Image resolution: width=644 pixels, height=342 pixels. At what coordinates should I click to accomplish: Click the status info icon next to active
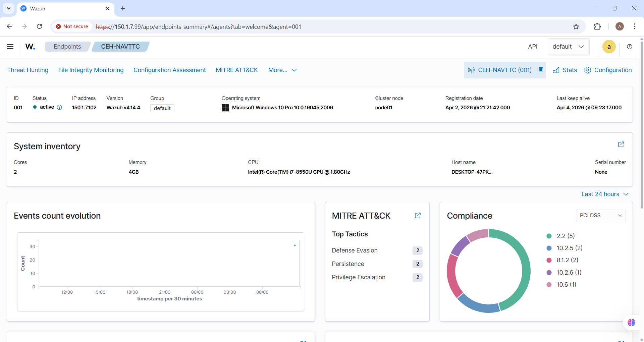59,107
